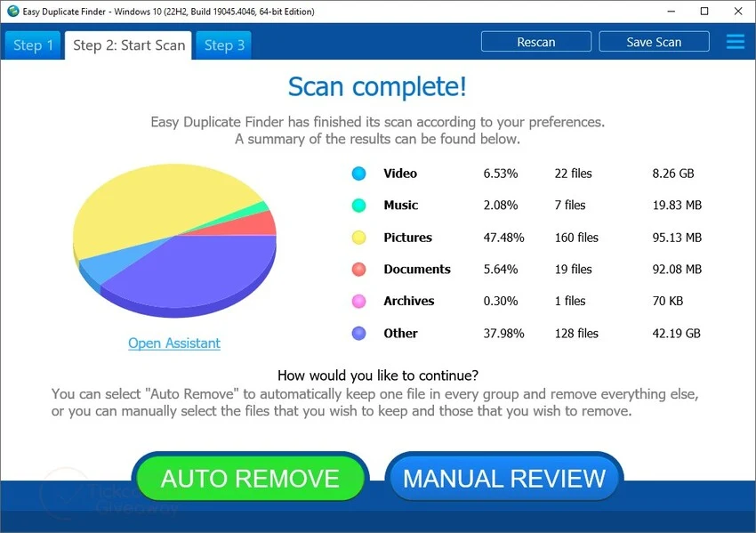The height and width of the screenshot is (533, 756).
Task: Switch to the Step 3 tab
Action: [223, 45]
